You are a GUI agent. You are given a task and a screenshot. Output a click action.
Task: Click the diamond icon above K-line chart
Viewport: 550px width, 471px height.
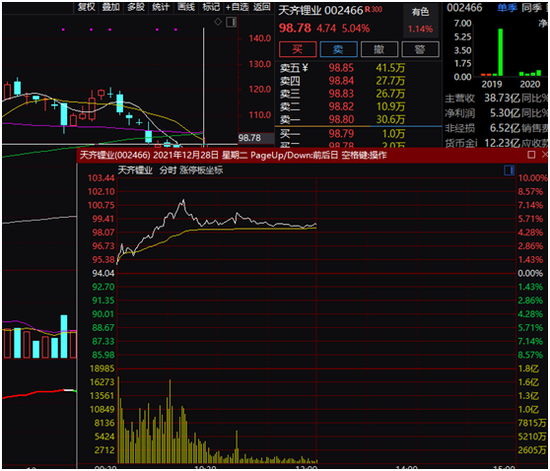[218, 22]
